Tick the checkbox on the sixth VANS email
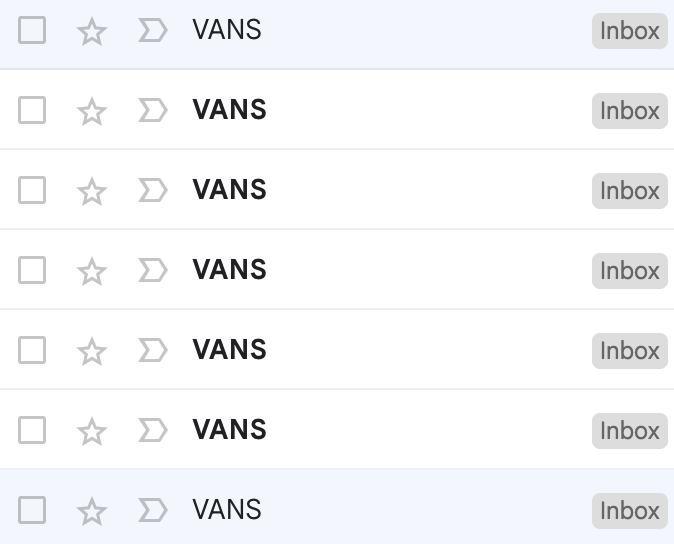The width and height of the screenshot is (674, 544). pyautogui.click(x=32, y=430)
